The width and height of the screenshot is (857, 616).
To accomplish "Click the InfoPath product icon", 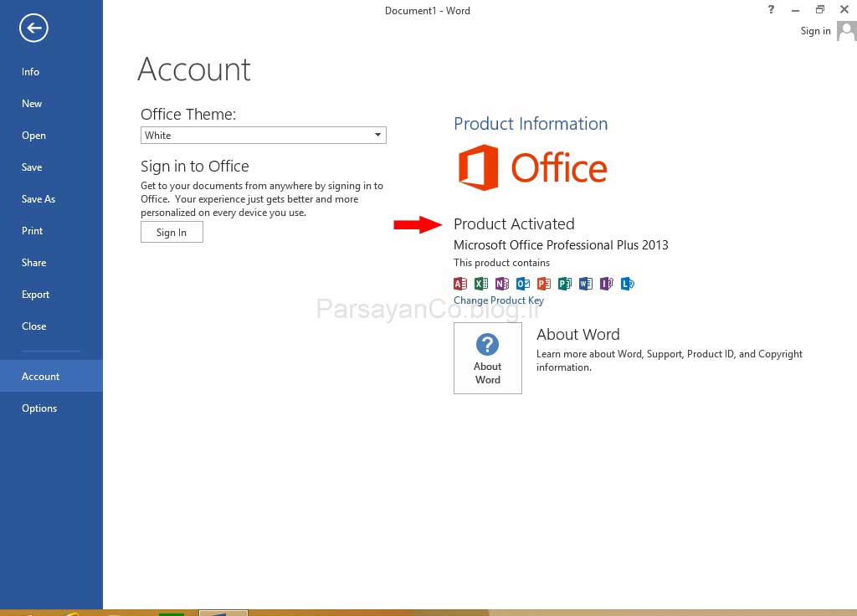I will (x=607, y=283).
